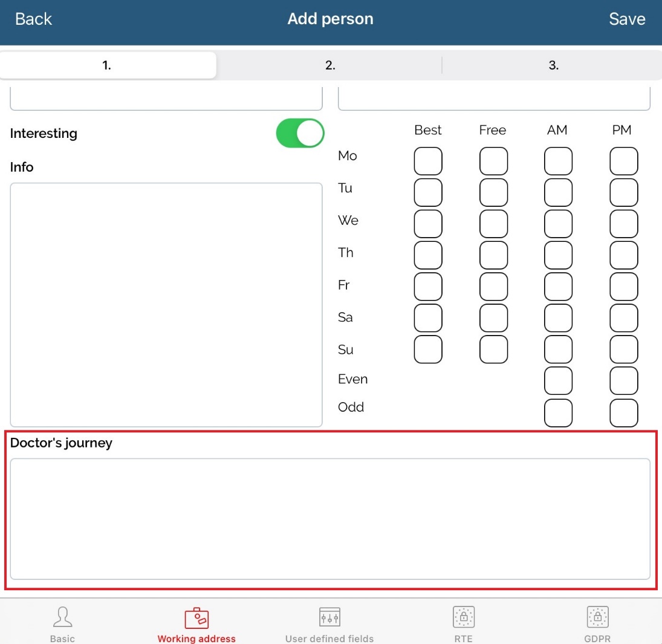Switch to step 2 segment
The width and height of the screenshot is (662, 644).
[x=330, y=65]
